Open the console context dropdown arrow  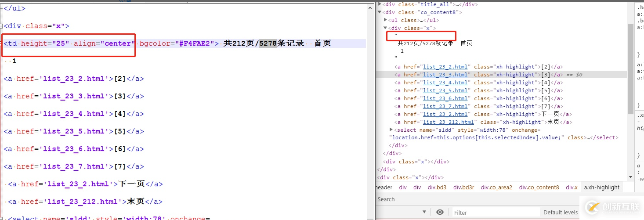pyautogui.click(x=424, y=213)
